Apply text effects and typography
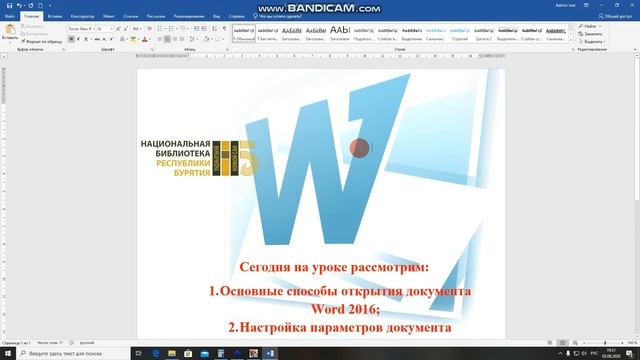 [122, 39]
